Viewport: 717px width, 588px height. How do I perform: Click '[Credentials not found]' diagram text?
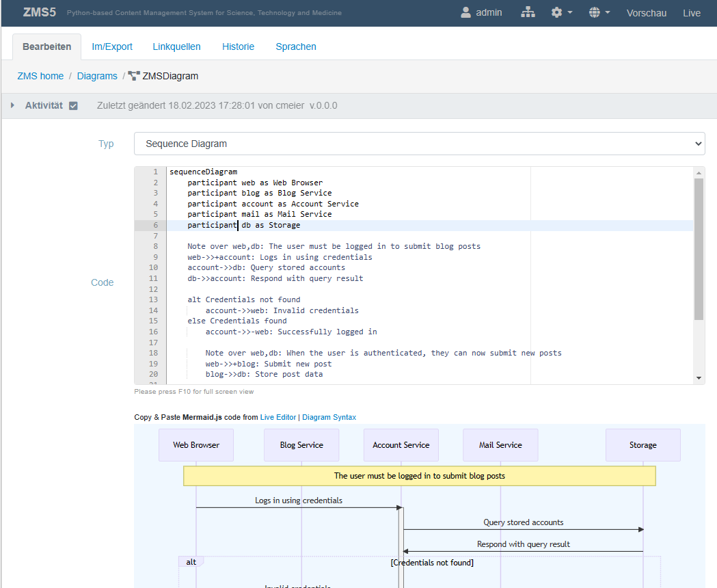[x=432, y=563]
